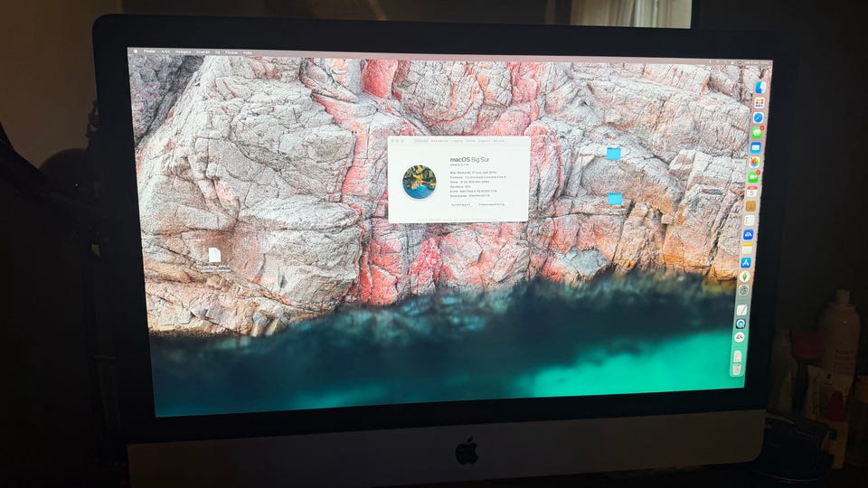Open Calendar from the Dock
Screen dimensions: 868x488
click(x=751, y=191)
